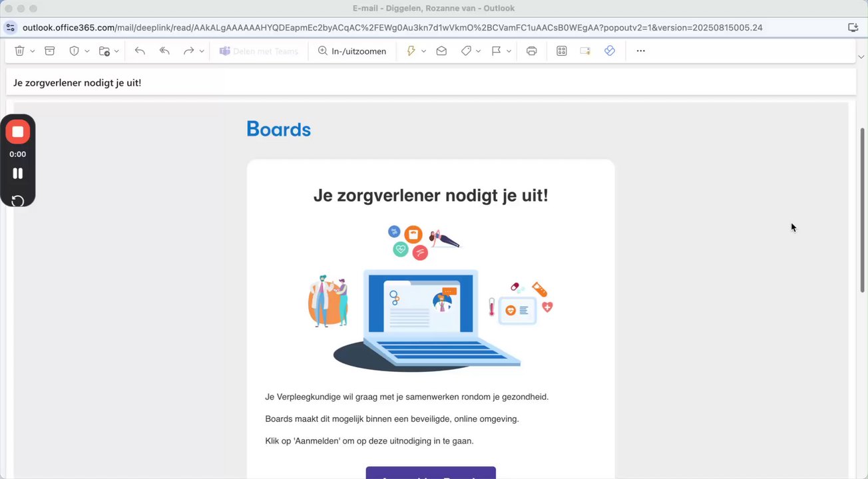Viewport: 868px width, 479px height.
Task: Click the vertical scrollbar thumb
Action: pyautogui.click(x=863, y=210)
